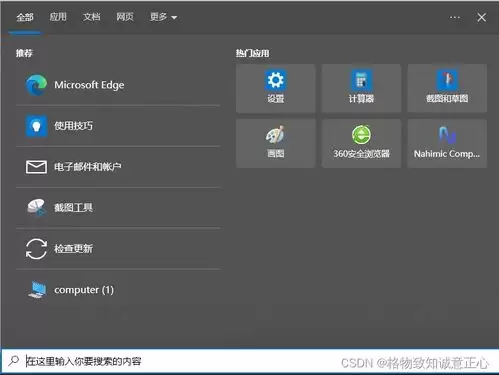Image resolution: width=499 pixels, height=375 pixels.
Task: Click the 检查更新 refresh arrows icon
Action: click(36, 249)
